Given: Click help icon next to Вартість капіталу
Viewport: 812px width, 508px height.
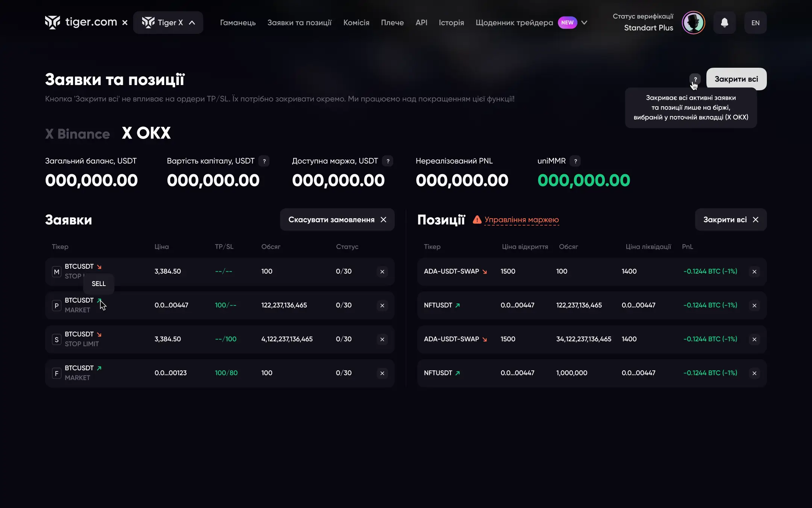Looking at the screenshot, I should (264, 161).
